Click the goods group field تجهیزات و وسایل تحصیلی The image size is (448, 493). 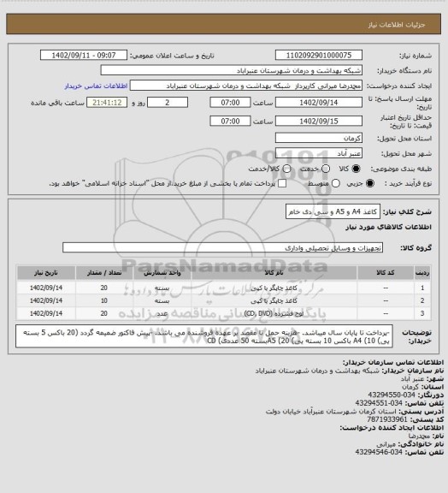(x=222, y=247)
